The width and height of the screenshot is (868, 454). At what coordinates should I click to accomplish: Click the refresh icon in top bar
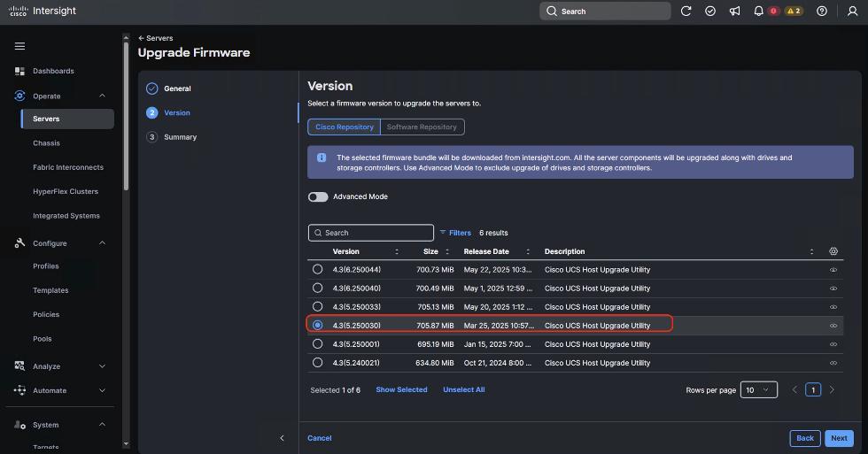coord(686,12)
